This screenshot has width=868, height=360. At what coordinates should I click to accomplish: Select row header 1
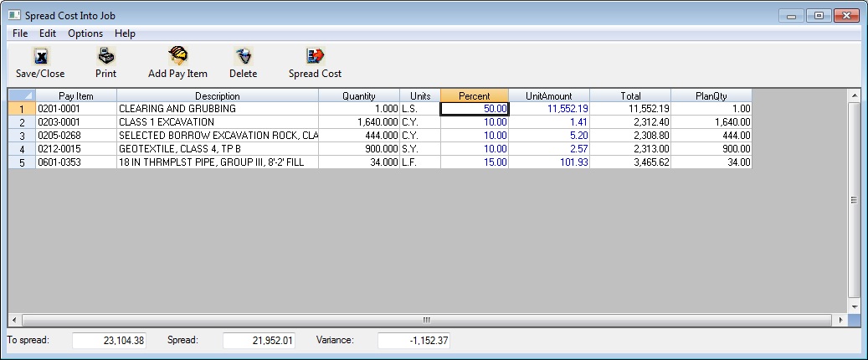pyautogui.click(x=22, y=109)
